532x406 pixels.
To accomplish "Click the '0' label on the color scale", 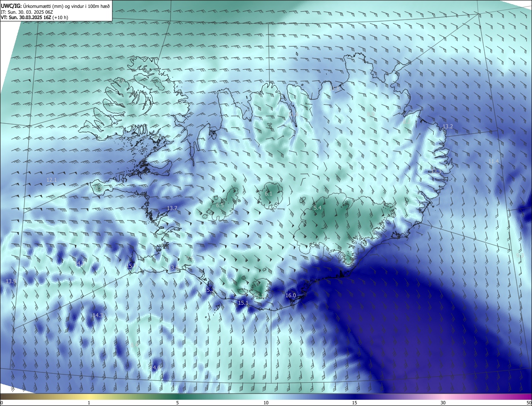I will 2,403.
